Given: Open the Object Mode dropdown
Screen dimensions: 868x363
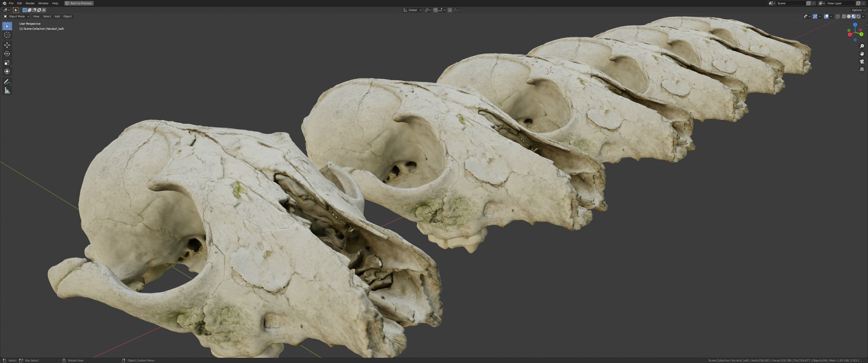Looking at the screenshot, I should point(16,16).
